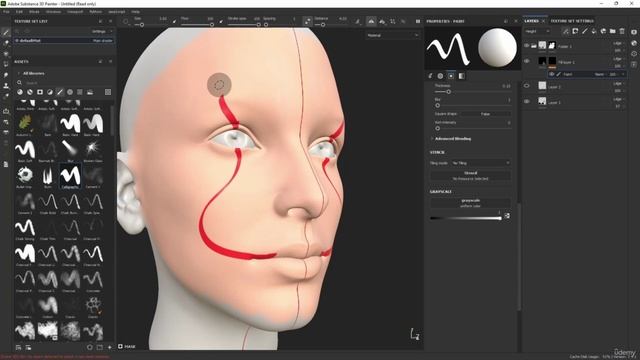
Task: Click the assets search field
Action: (65, 83)
